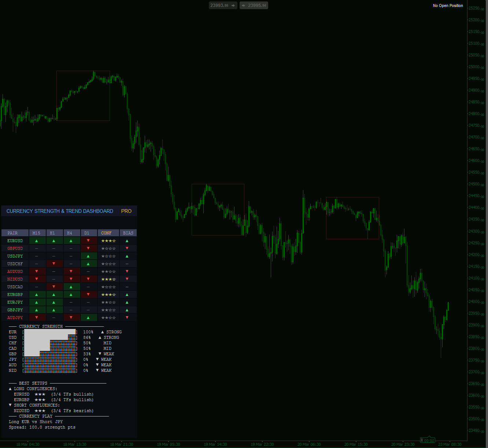Click the EUR STRONG up-arrow indicator
Screen dimensions: 488x448
(103, 332)
